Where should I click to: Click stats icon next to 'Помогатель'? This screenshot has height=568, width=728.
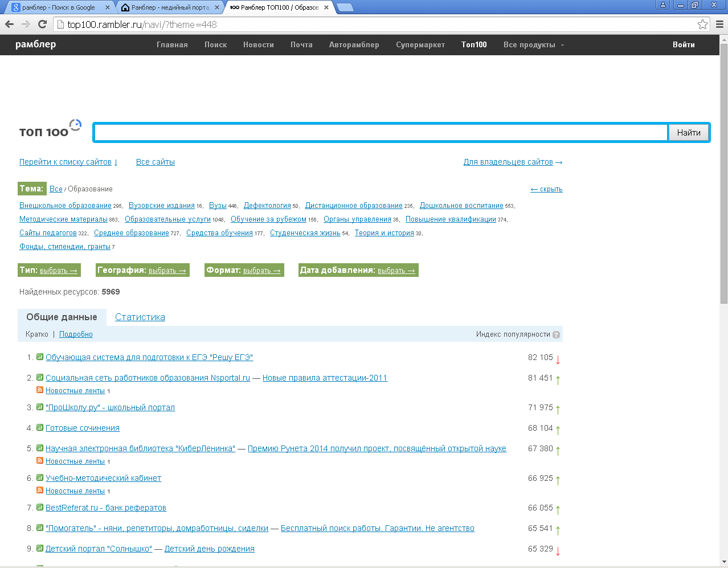point(40,528)
